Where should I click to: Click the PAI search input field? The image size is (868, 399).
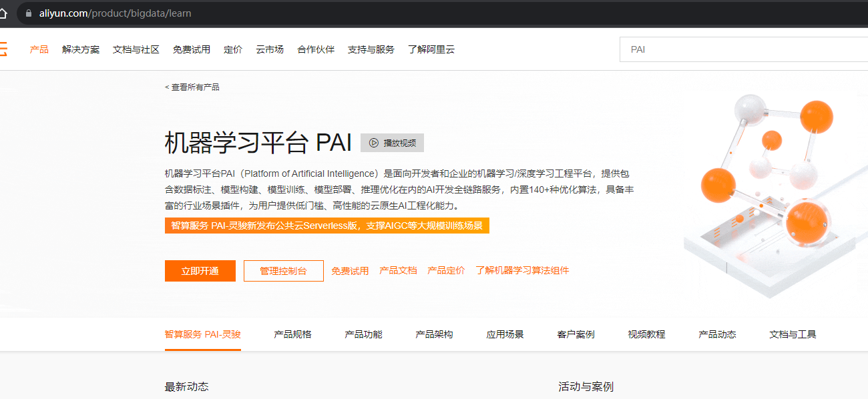point(741,49)
